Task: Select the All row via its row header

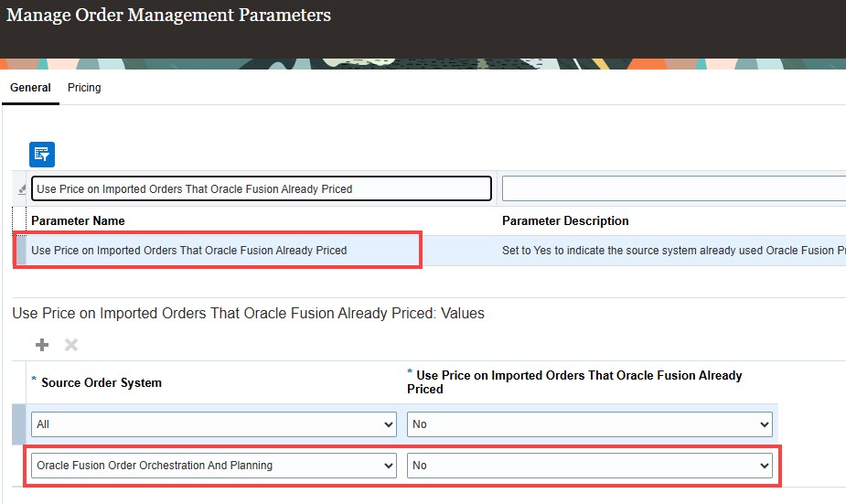Action: (18, 424)
